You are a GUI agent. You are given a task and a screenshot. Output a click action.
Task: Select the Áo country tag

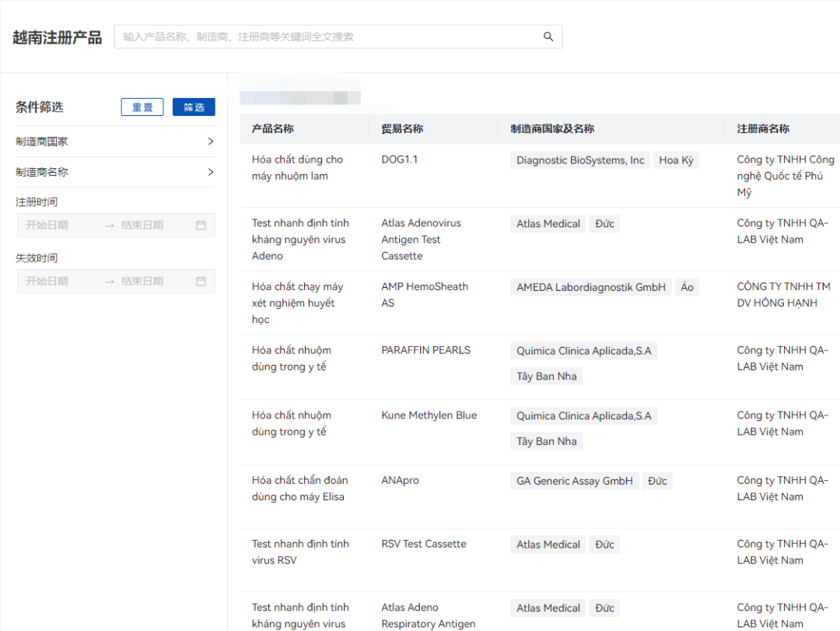tap(687, 287)
